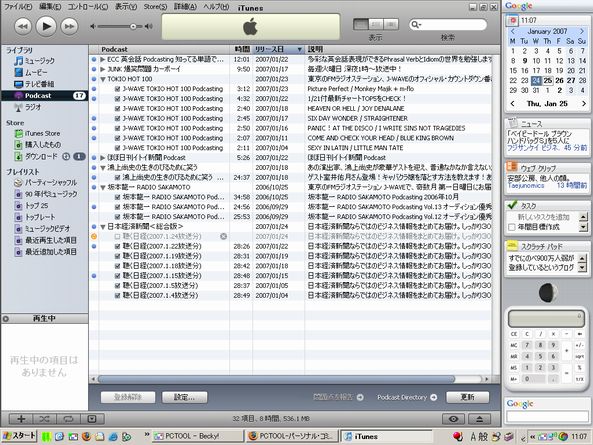Click the 7 key on calculator gadget
The width and height of the screenshot is (593, 445).
[526, 345]
